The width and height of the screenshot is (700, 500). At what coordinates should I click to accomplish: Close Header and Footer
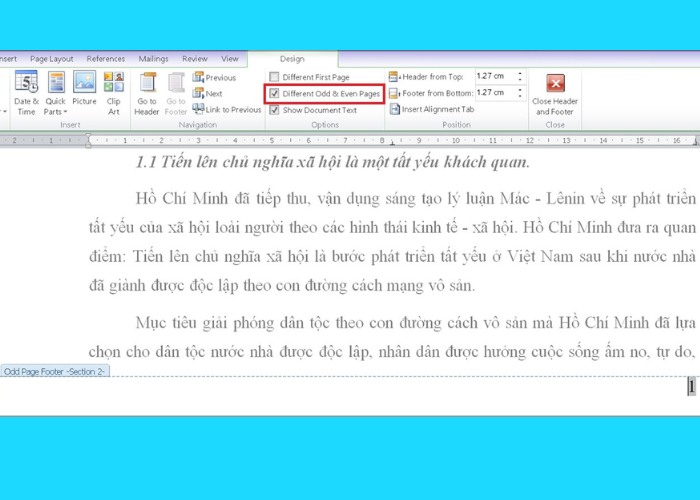(555, 95)
